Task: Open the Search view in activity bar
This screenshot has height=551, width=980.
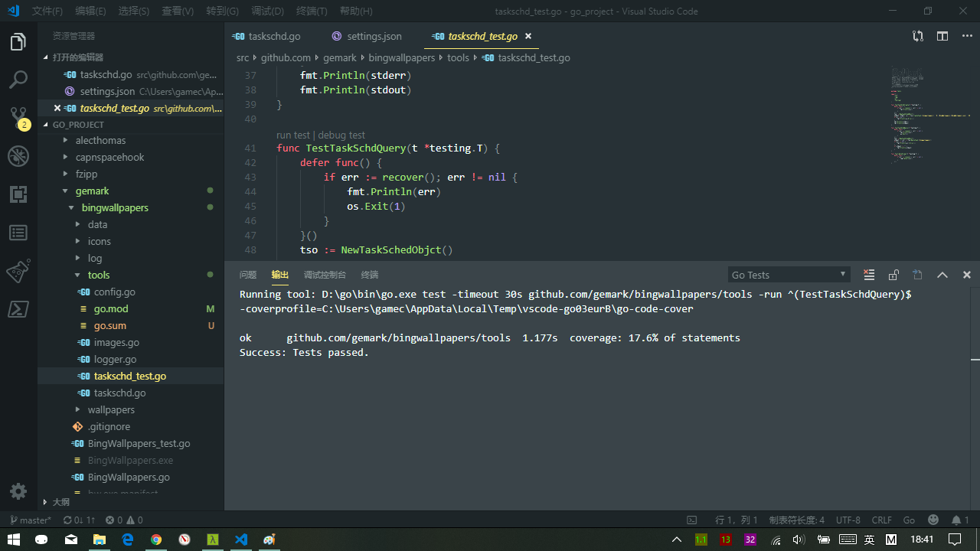Action: click(18, 80)
